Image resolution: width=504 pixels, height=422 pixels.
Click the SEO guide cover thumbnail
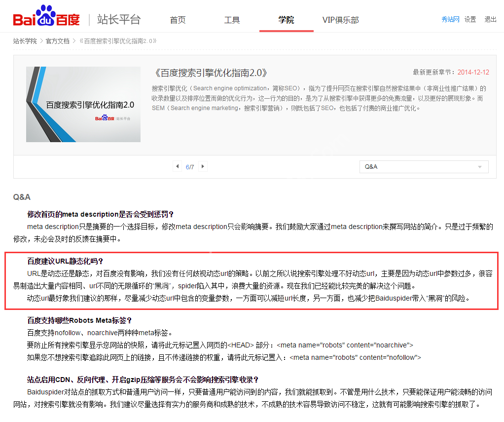(x=83, y=104)
